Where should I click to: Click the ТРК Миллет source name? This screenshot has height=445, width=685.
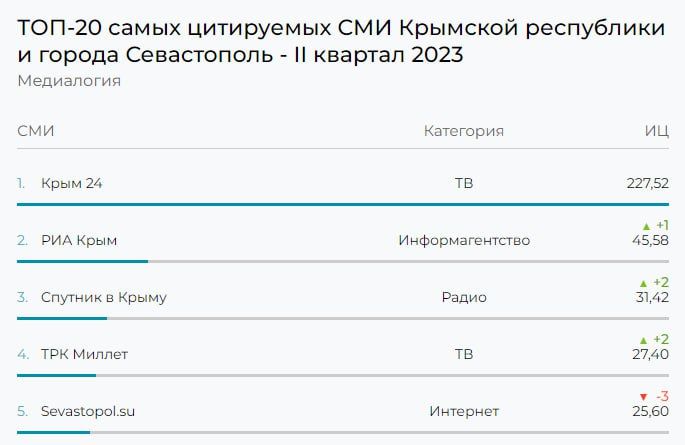tap(84, 354)
